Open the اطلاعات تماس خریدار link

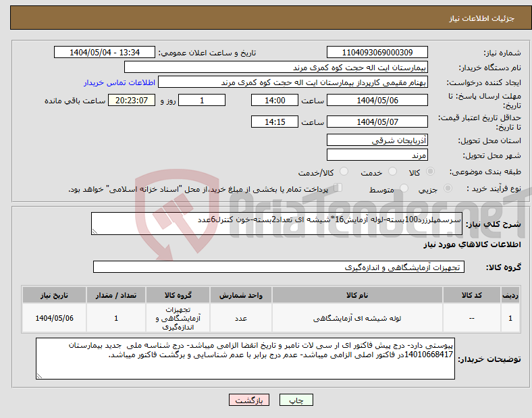[x=119, y=82]
